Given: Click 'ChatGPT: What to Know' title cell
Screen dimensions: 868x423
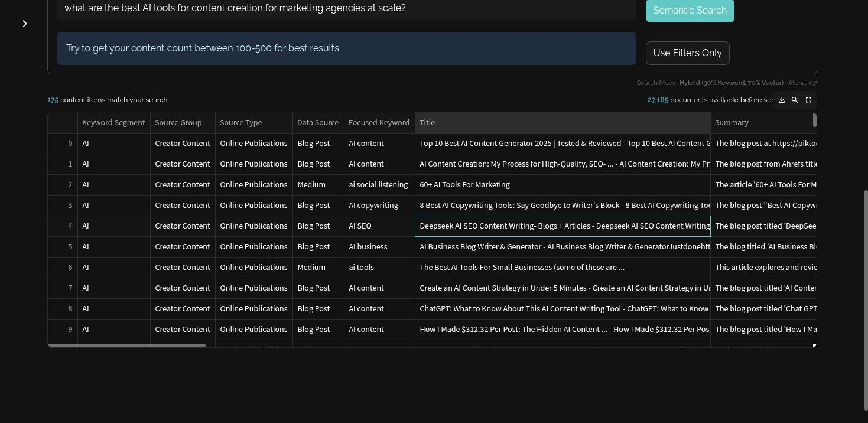Looking at the screenshot, I should click(x=563, y=309).
